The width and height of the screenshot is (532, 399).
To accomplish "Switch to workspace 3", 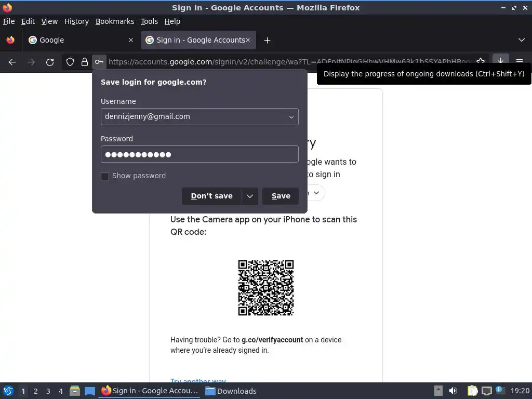I will click(x=48, y=391).
